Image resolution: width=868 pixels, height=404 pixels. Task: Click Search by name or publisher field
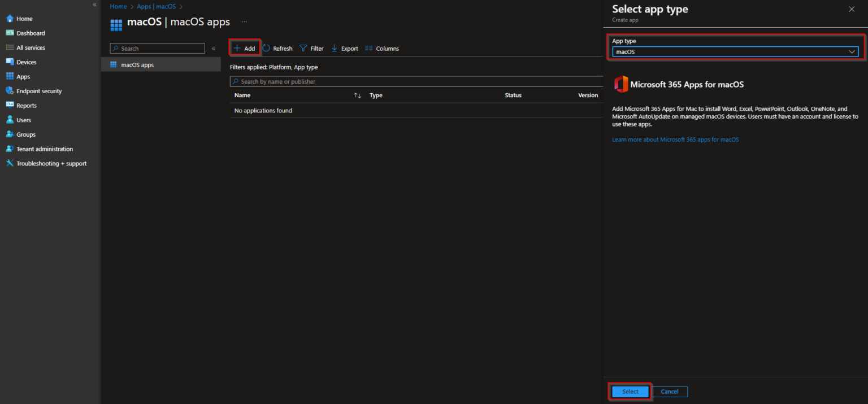pyautogui.click(x=416, y=81)
